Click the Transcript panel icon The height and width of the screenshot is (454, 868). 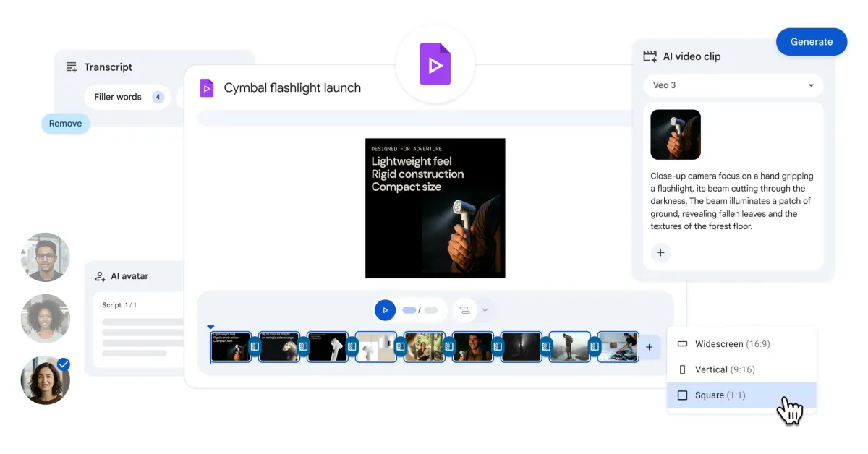point(72,67)
